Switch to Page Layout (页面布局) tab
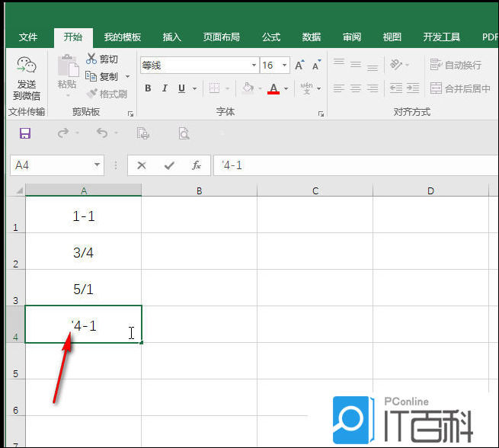This screenshot has height=448, width=499. (x=222, y=37)
